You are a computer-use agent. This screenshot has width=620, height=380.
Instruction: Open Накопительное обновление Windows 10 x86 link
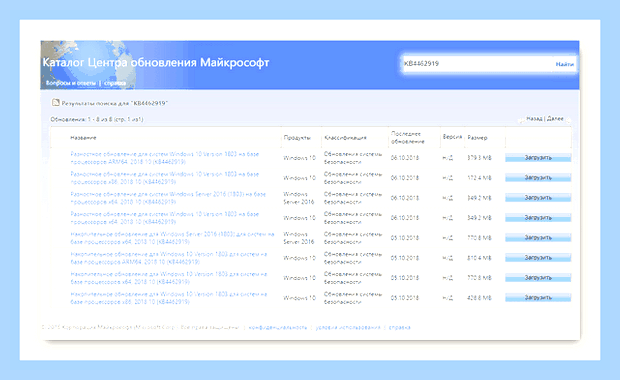click(169, 298)
